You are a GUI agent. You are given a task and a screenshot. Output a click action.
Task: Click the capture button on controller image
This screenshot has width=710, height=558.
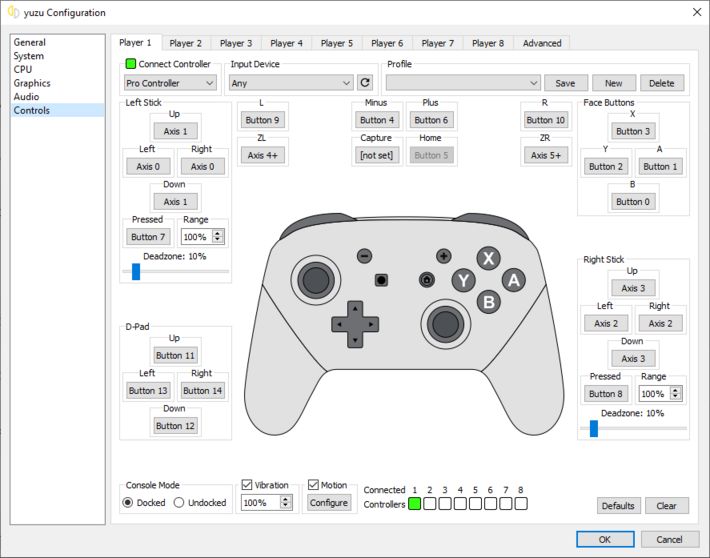(381, 280)
